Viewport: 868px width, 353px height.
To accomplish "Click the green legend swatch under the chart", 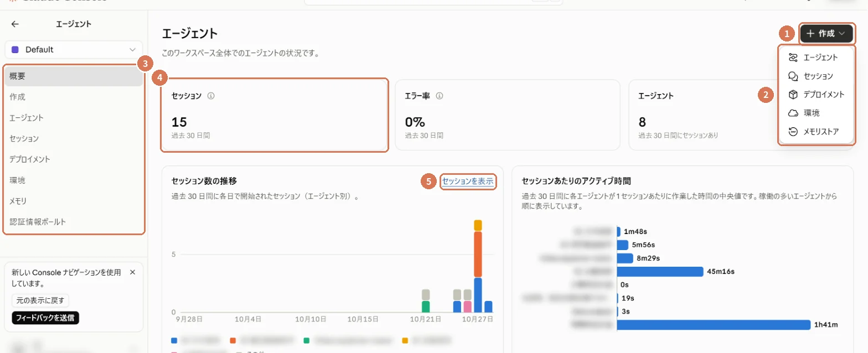I will (307, 340).
